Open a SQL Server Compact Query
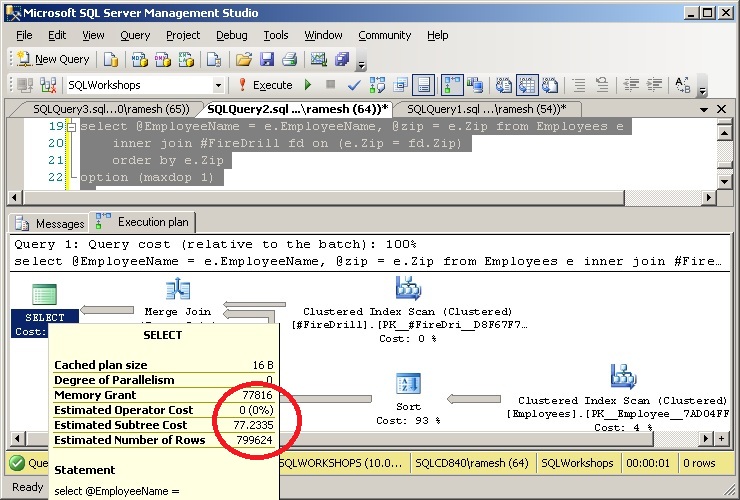Image resolution: width=740 pixels, height=500 pixels. point(214,59)
